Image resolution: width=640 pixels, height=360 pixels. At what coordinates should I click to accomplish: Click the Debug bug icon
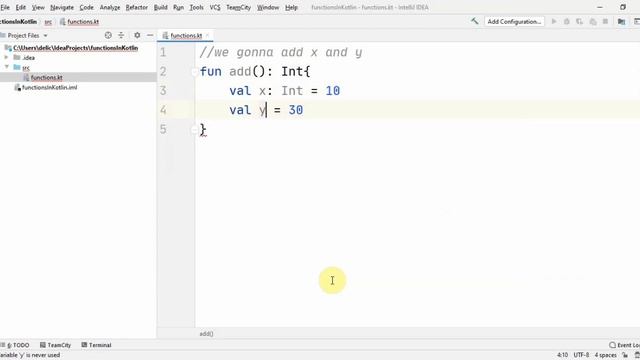click(x=567, y=22)
